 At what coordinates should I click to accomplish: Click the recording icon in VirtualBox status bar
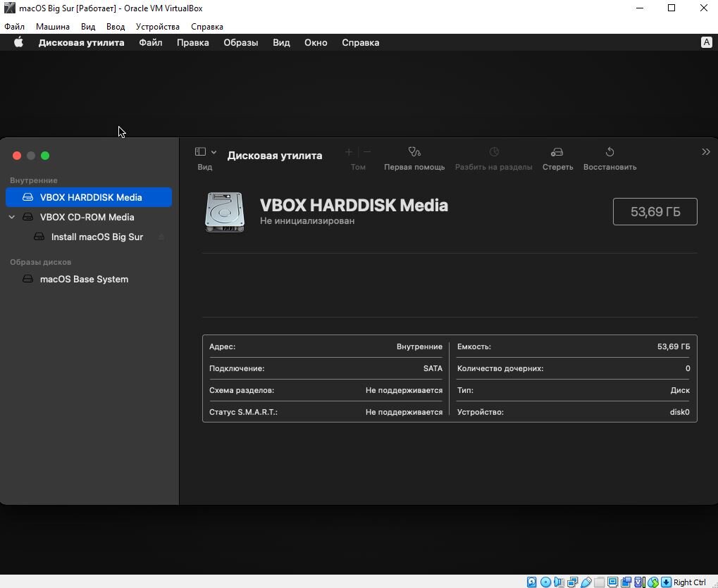[626, 582]
